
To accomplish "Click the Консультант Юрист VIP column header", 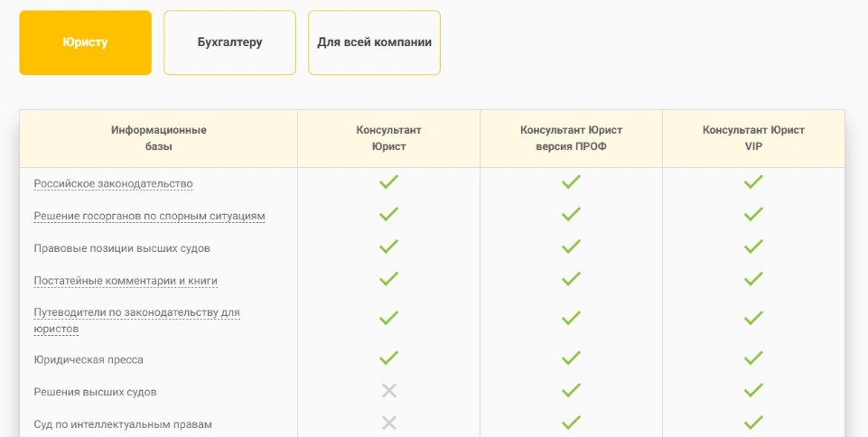I will coord(753,138).
